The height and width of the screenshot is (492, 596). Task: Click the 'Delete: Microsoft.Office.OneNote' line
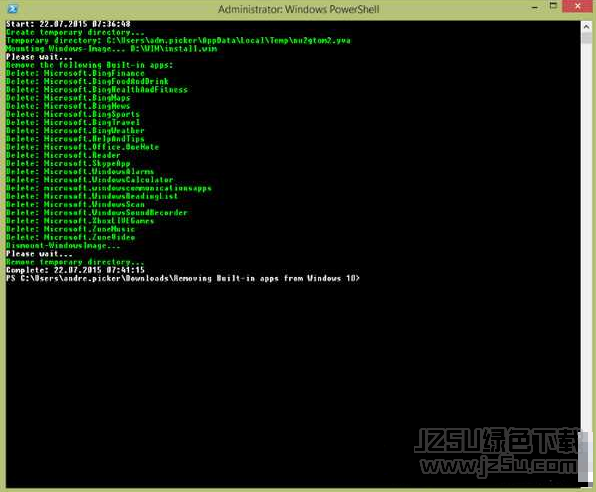(x=82, y=147)
